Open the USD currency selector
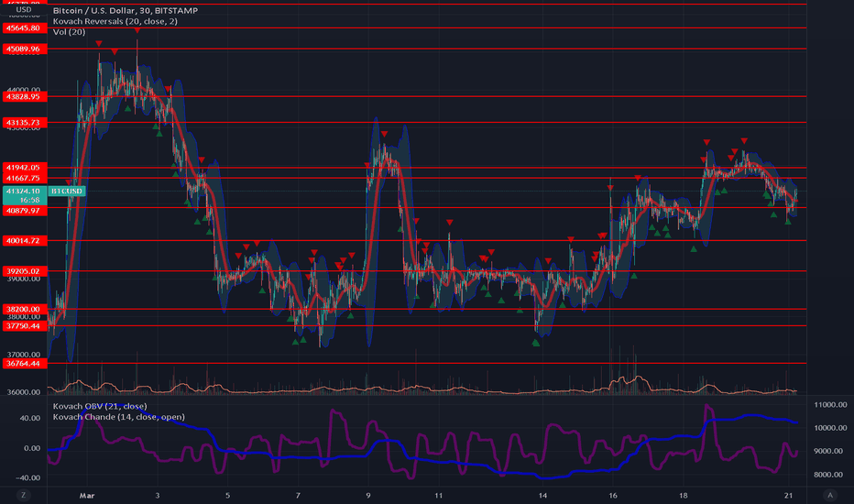This screenshot has width=854, height=504. click(x=24, y=9)
